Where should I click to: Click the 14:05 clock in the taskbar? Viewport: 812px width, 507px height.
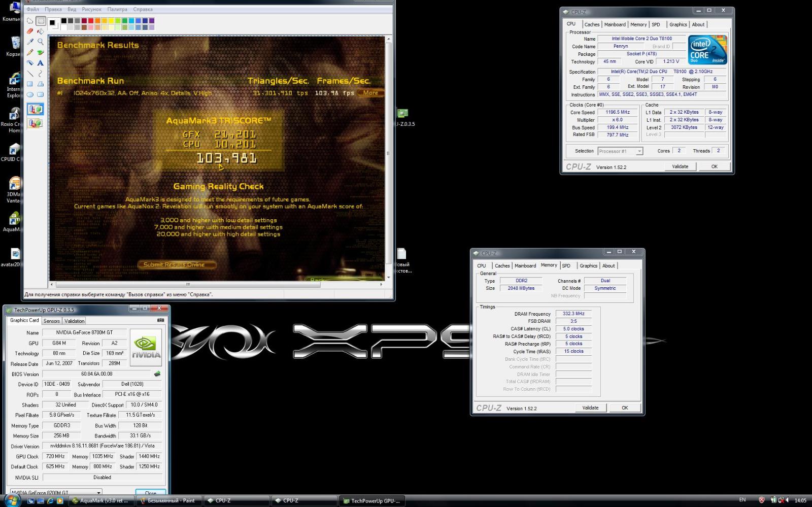tap(800, 500)
